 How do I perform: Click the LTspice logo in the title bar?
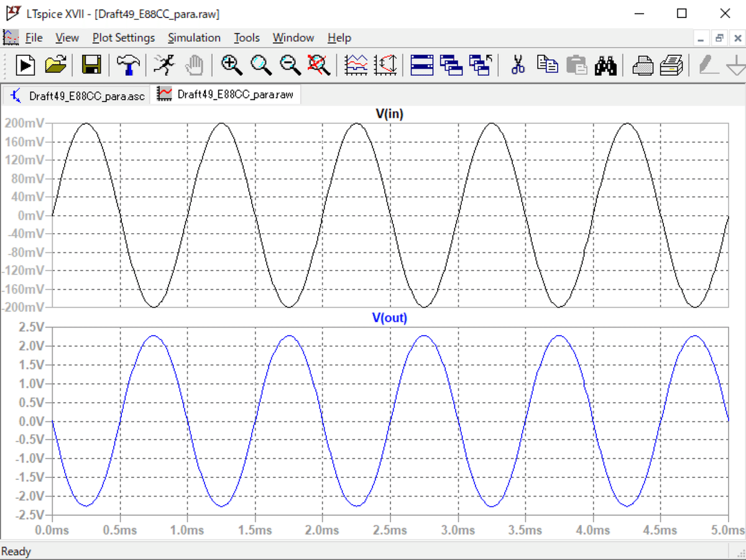click(x=14, y=13)
